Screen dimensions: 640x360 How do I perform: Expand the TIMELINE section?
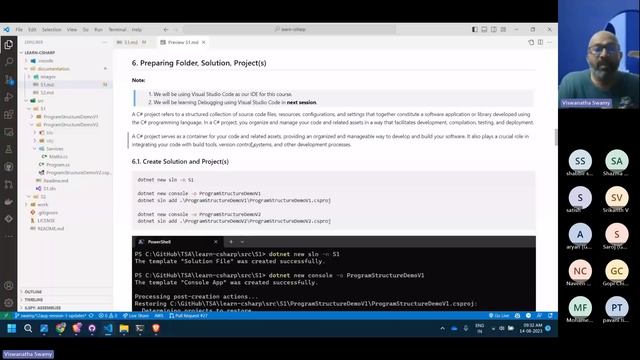tap(33, 300)
